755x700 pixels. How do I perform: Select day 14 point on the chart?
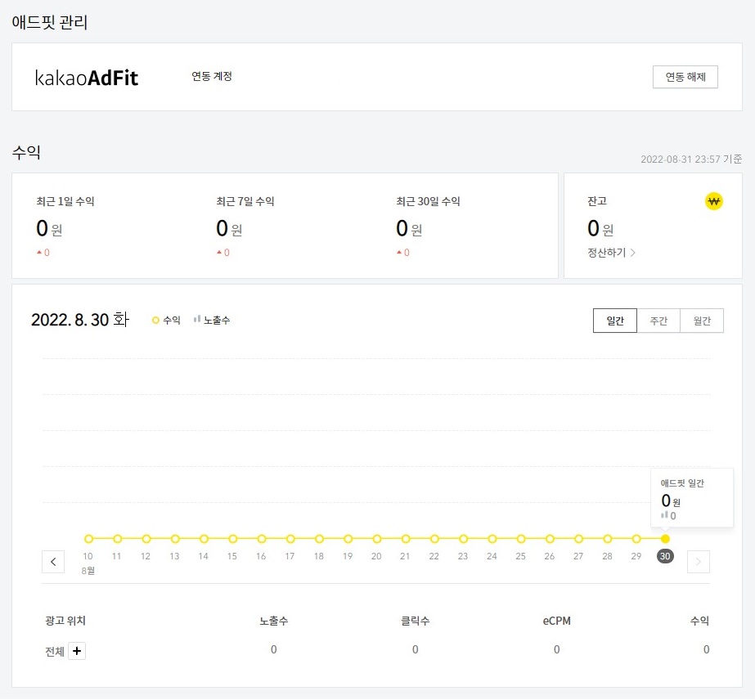coord(204,539)
